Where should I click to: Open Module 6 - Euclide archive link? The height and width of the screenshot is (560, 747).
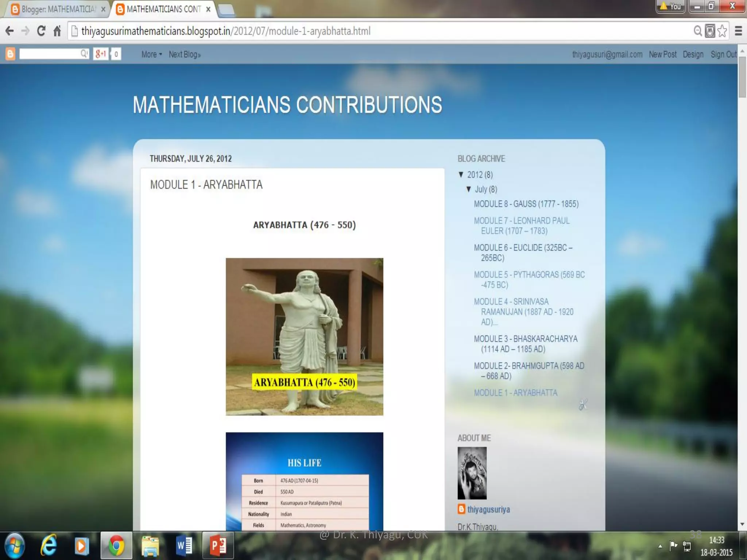tap(523, 253)
